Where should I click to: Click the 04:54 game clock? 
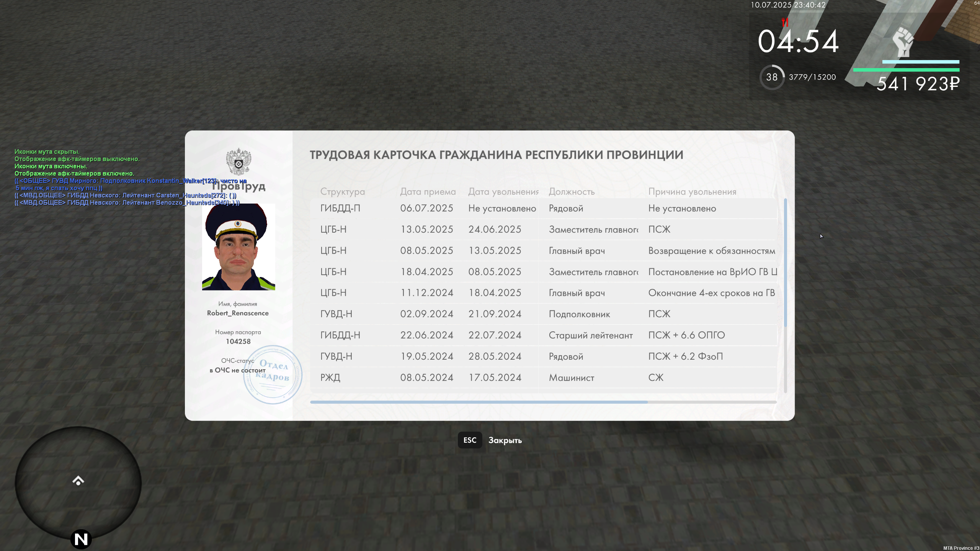click(799, 41)
